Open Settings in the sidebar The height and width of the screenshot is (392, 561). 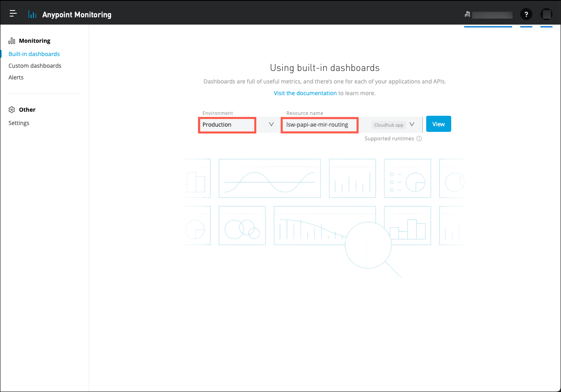19,123
